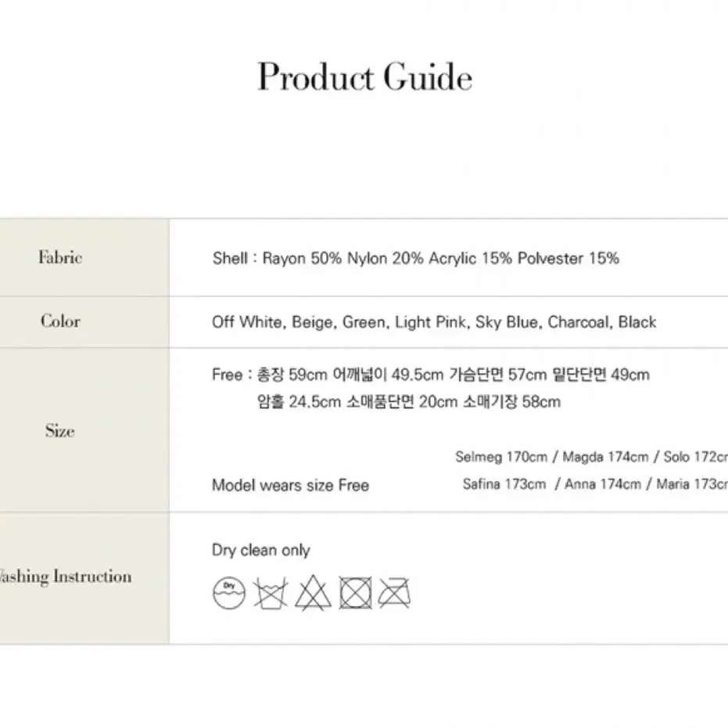
Task: Click the Off White color name
Action: click(246, 321)
